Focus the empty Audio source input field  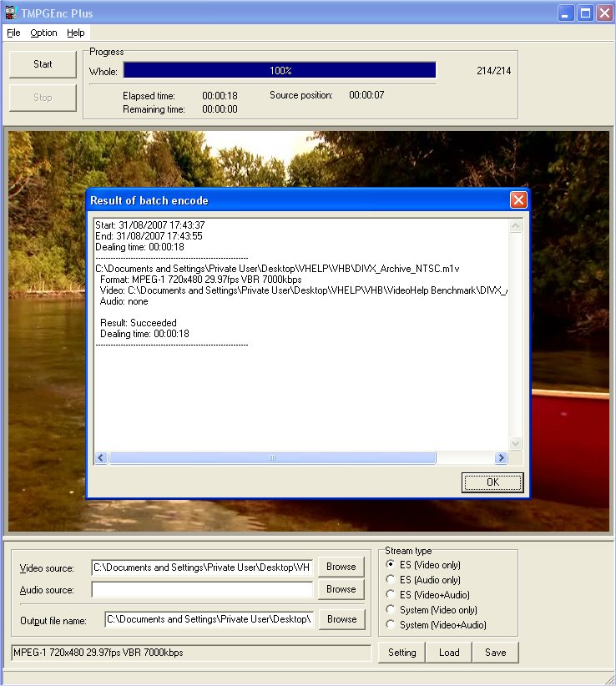tap(202, 589)
